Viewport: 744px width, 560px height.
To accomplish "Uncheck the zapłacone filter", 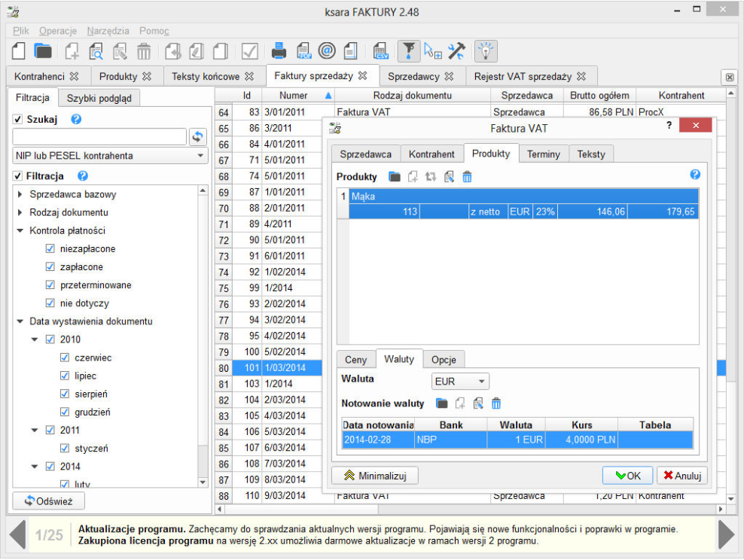I will (50, 266).
